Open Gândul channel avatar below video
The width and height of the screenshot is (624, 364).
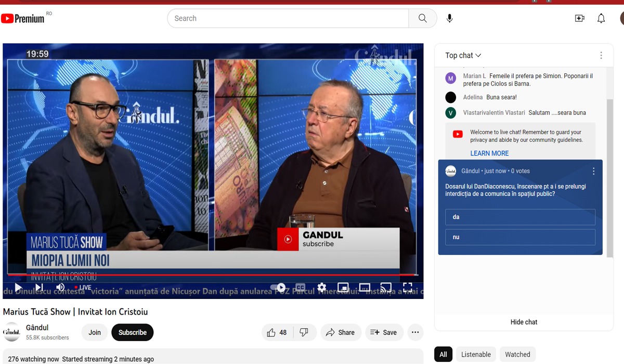tap(11, 332)
